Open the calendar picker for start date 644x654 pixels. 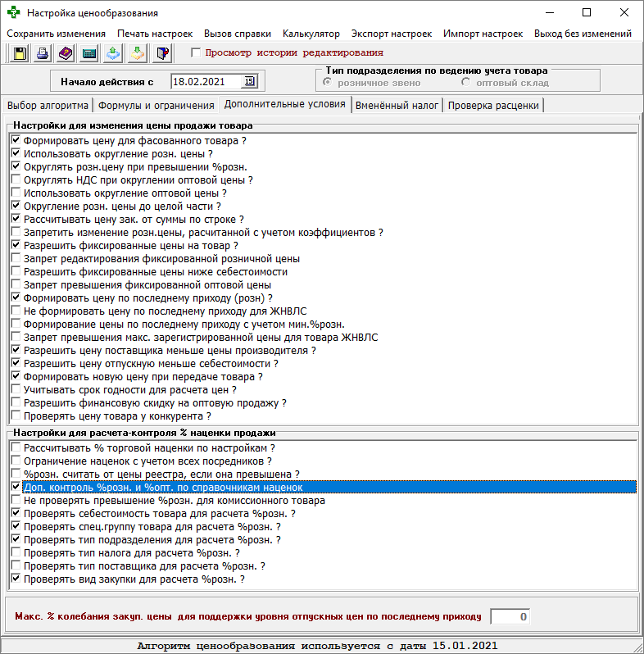[250, 81]
